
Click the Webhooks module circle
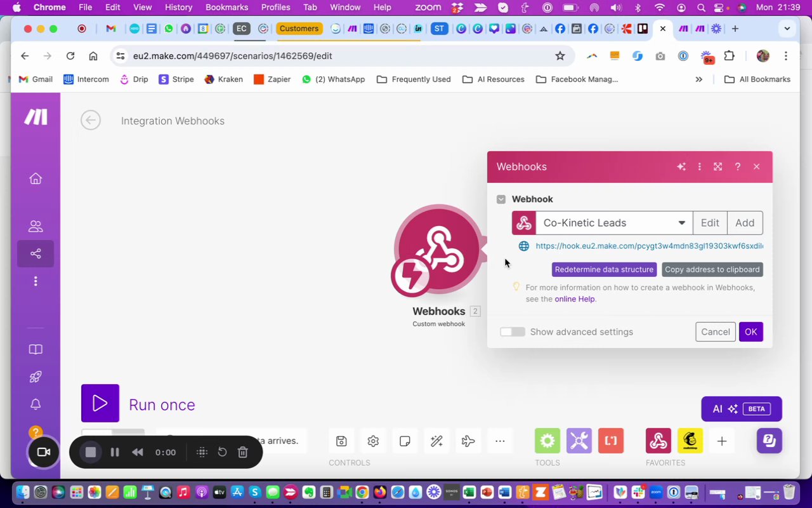(x=438, y=249)
